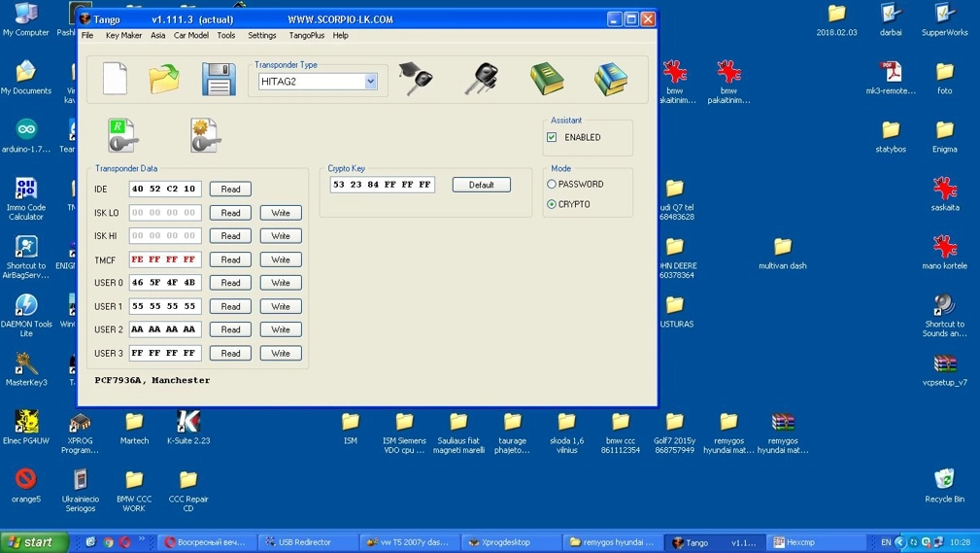
Task: Switch to Xprogdesktop taskbar item
Action: (511, 542)
